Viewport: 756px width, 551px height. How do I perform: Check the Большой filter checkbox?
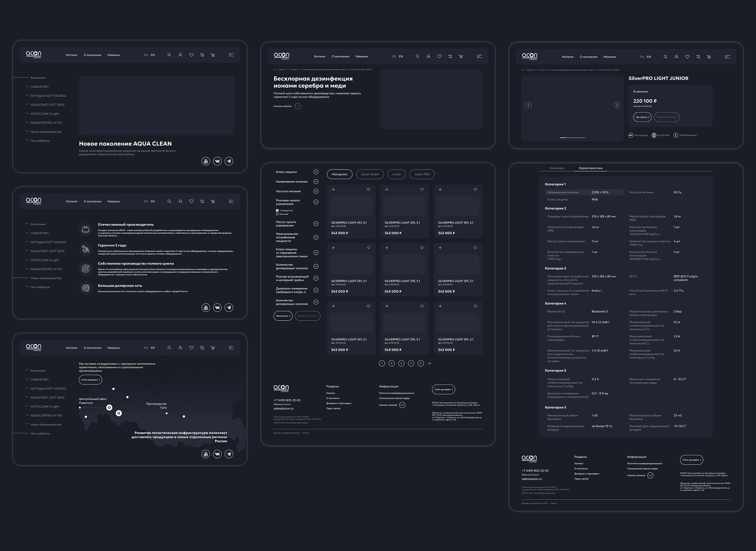(277, 214)
